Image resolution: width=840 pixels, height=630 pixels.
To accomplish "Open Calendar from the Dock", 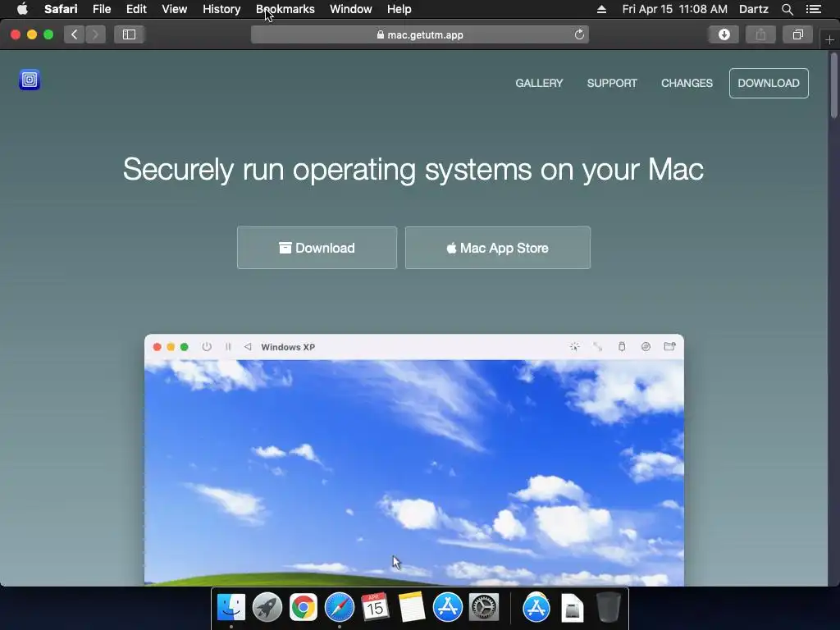I will click(375, 607).
